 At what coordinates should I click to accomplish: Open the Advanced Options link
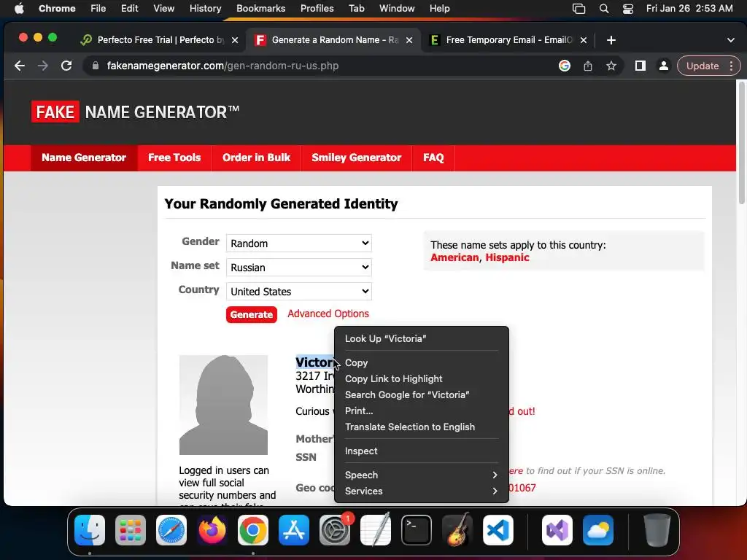328,314
